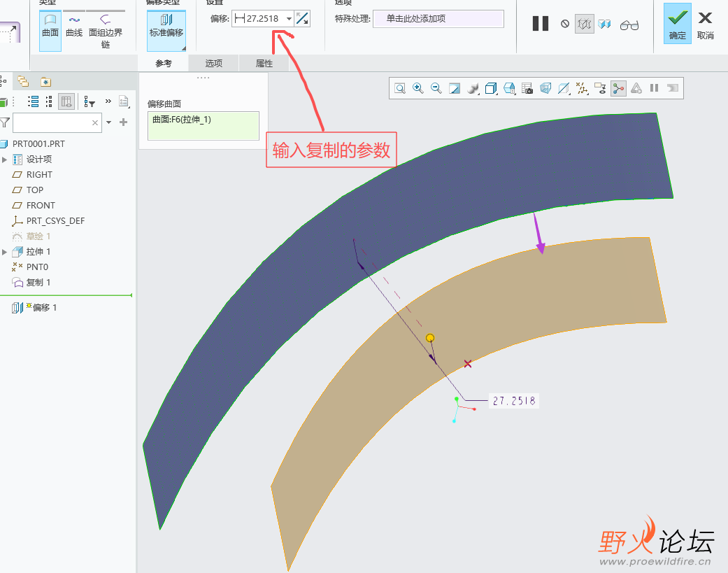Click the no-preview icon
The width and height of the screenshot is (728, 573).
click(x=564, y=24)
